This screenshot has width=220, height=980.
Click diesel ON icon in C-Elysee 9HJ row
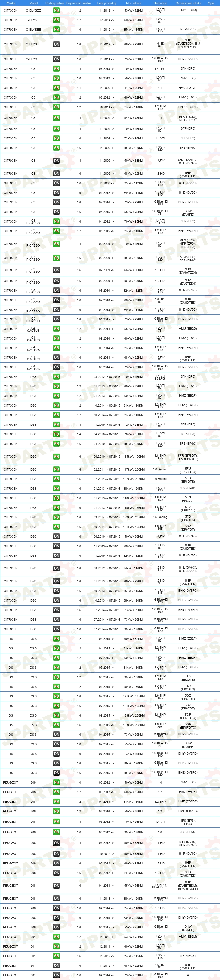[x=56, y=45]
